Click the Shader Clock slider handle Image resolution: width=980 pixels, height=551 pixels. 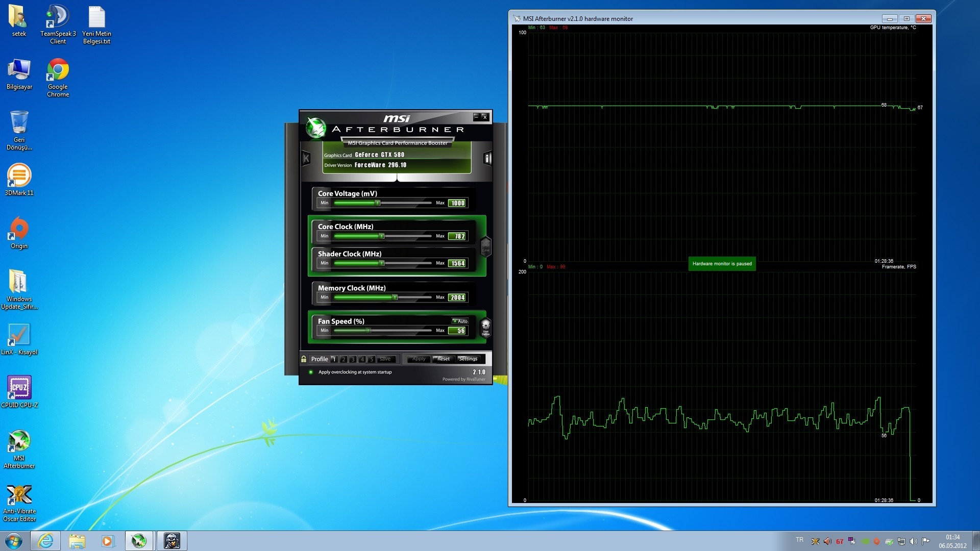tap(381, 263)
